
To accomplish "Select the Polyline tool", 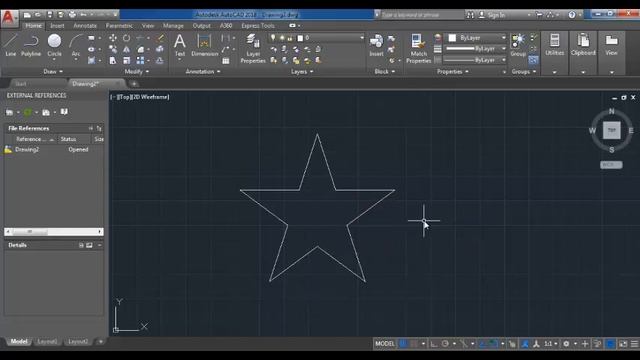I will [31, 45].
